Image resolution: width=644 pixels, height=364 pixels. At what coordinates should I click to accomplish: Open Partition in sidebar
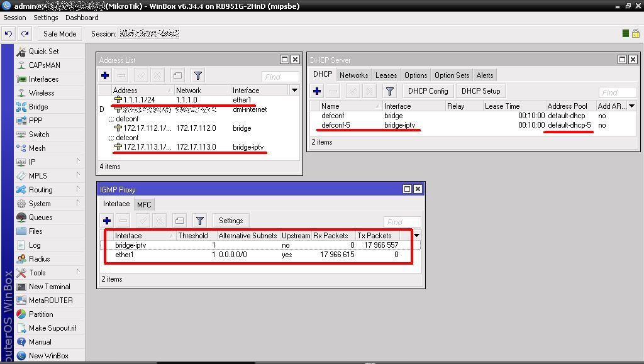click(x=49, y=314)
